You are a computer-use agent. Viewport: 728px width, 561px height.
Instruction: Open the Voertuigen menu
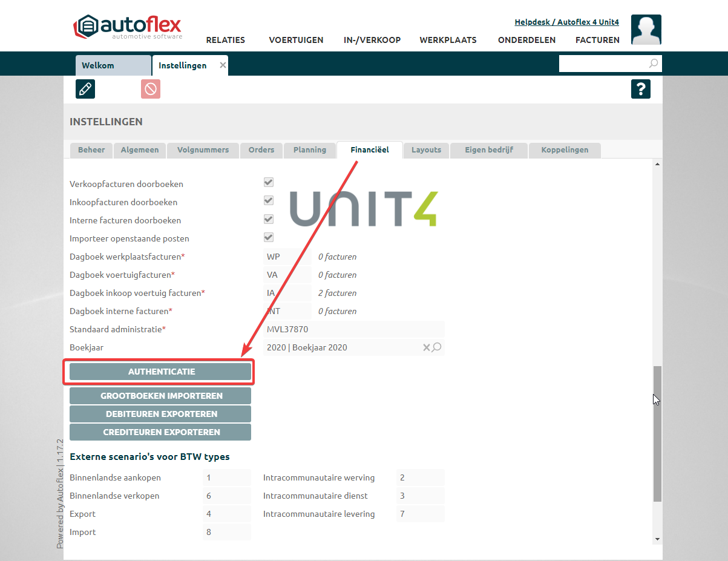coord(296,40)
